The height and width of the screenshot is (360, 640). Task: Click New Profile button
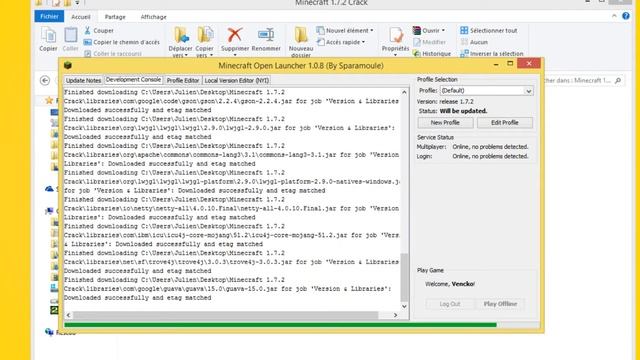(x=445, y=122)
